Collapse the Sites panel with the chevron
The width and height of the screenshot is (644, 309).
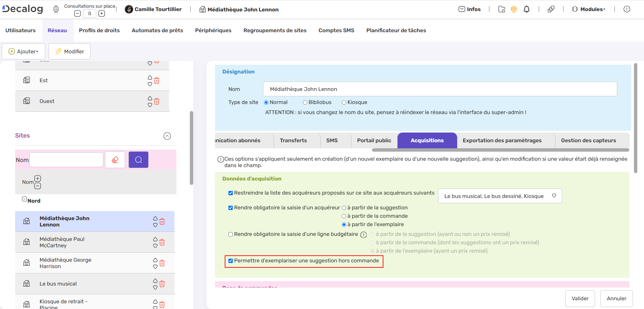click(167, 136)
